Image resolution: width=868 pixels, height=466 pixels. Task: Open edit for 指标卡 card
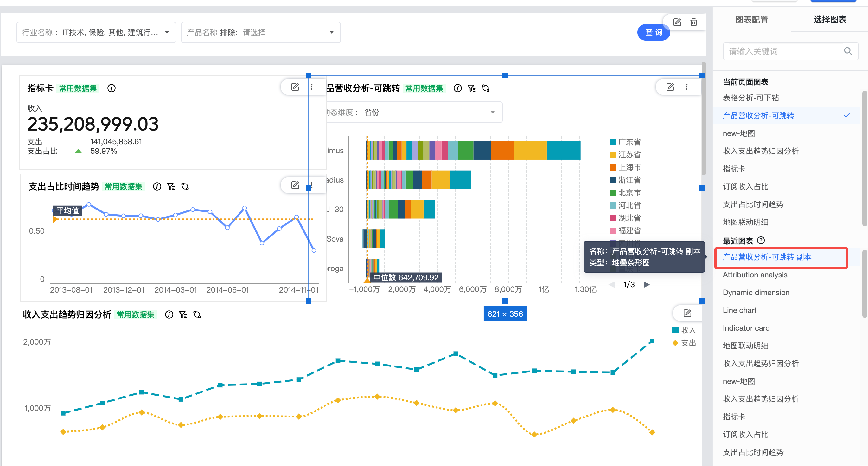tap(295, 87)
